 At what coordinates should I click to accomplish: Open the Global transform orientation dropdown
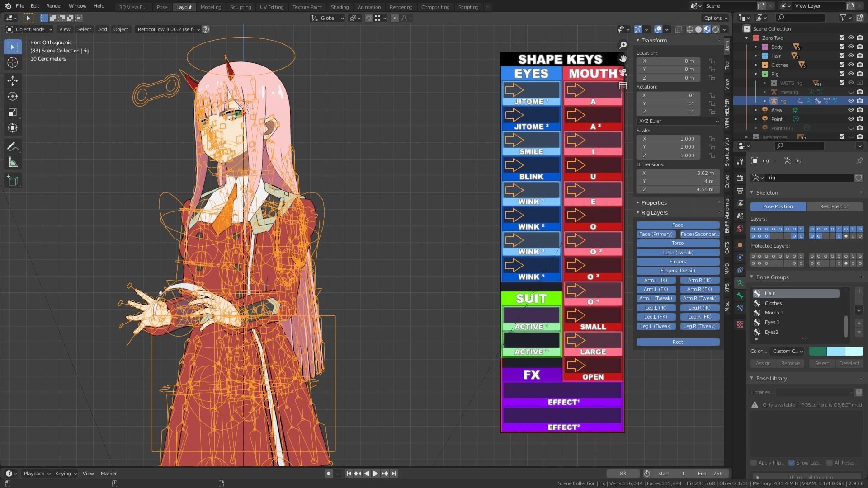pos(328,18)
